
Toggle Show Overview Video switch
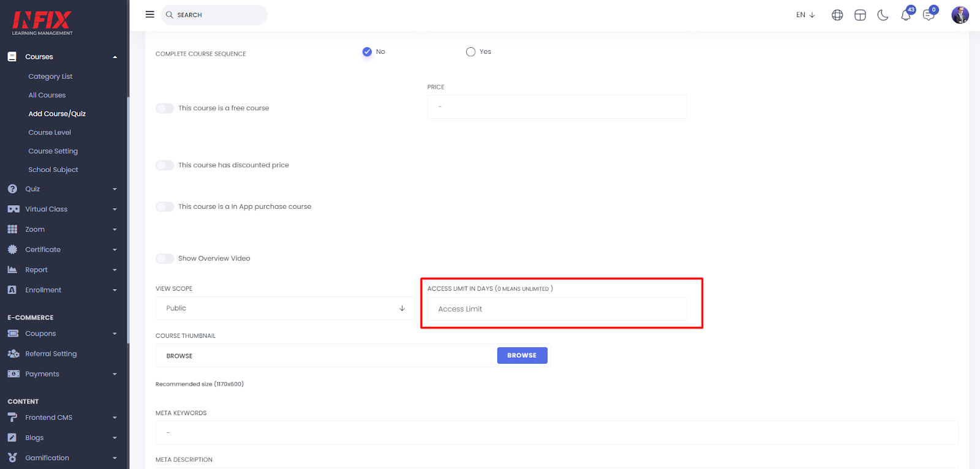pos(165,258)
